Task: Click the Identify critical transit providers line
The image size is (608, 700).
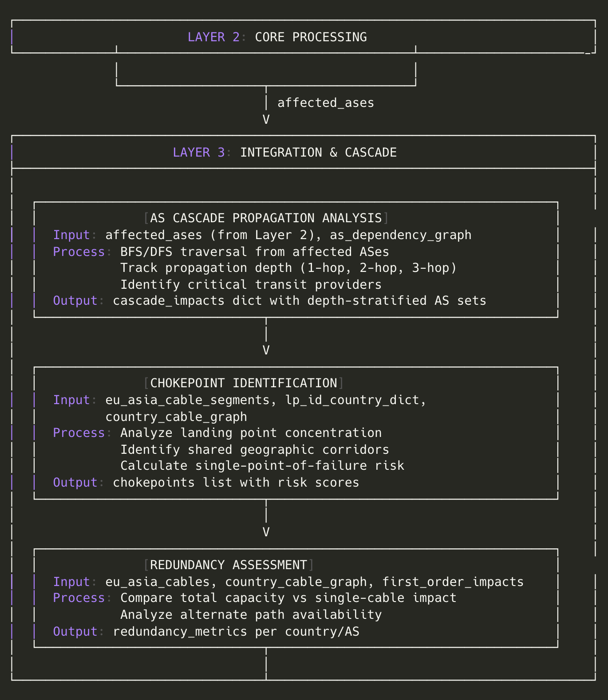Action: coord(251,285)
